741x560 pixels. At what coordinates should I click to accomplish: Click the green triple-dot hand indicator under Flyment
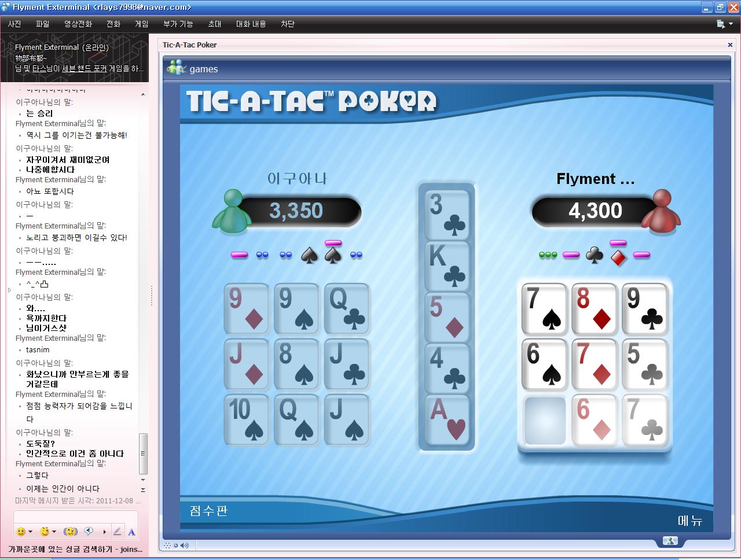pos(548,255)
